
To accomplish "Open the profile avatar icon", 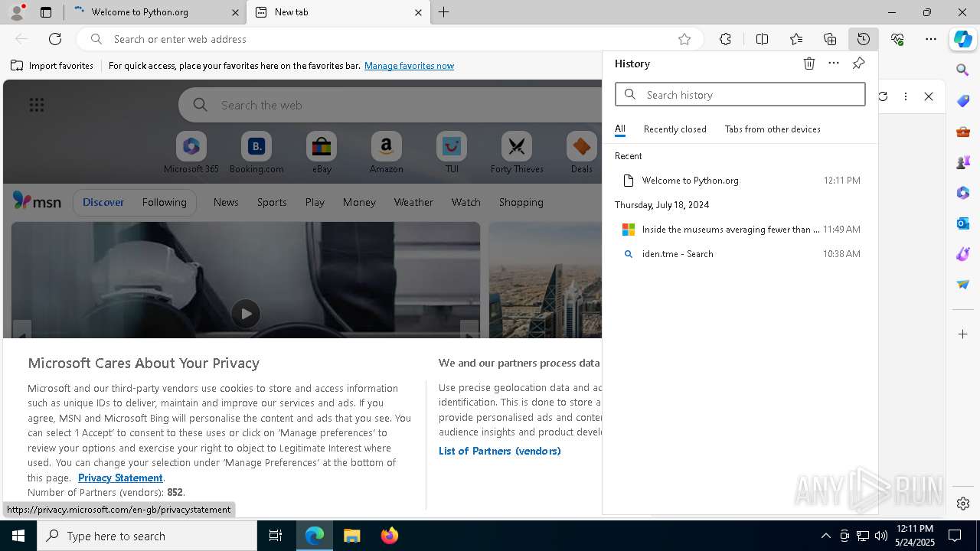I will click(17, 12).
